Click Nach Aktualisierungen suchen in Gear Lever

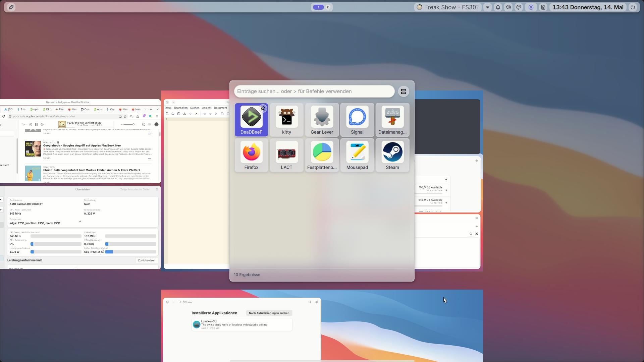[269, 313]
